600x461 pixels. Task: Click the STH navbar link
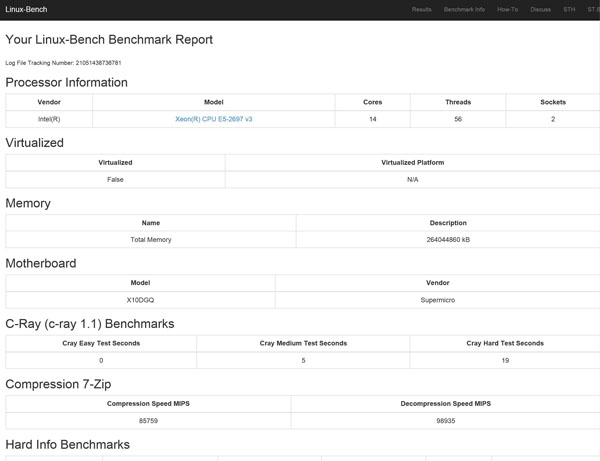(569, 9)
